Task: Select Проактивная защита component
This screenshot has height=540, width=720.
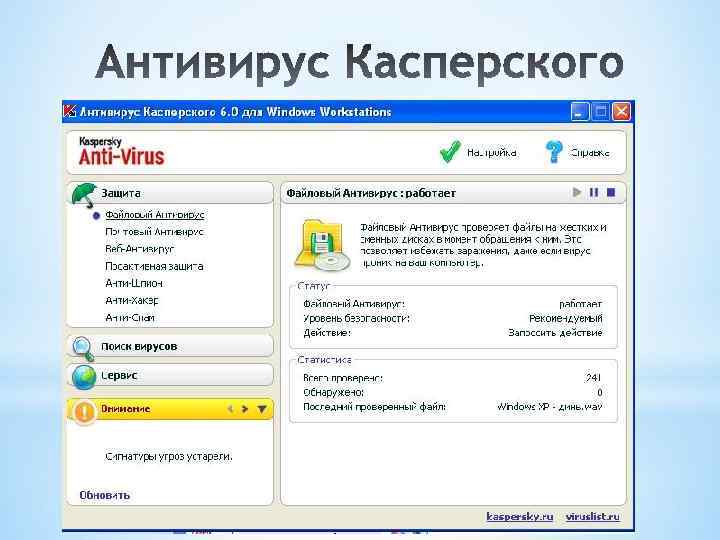Action: 154,266
